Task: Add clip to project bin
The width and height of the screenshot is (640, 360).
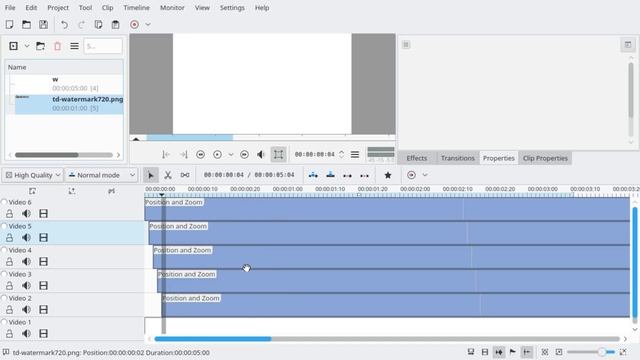Action: pyautogui.click(x=13, y=46)
